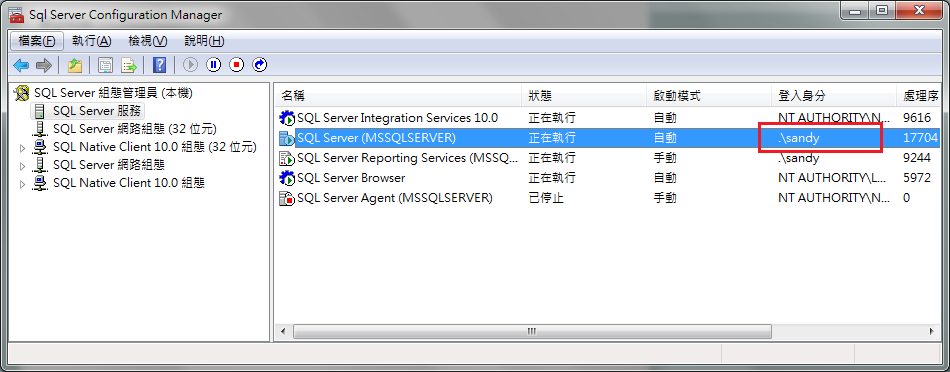Image resolution: width=950 pixels, height=372 pixels.
Task: Click the SQL Server Browser row icon
Action: (x=286, y=178)
